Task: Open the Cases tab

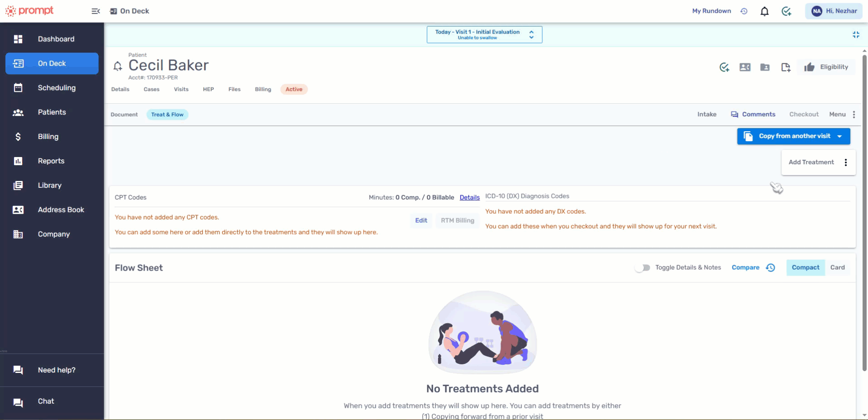Action: pos(152,89)
